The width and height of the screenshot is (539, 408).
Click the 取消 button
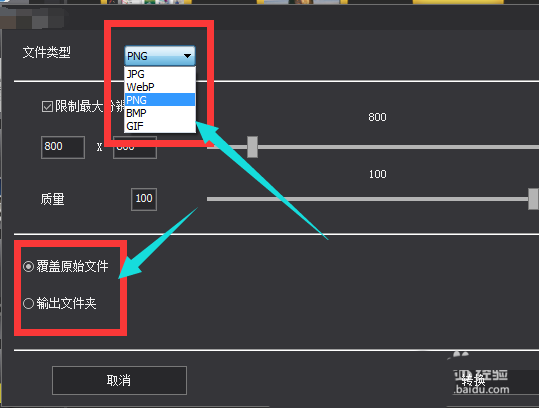[119, 380]
